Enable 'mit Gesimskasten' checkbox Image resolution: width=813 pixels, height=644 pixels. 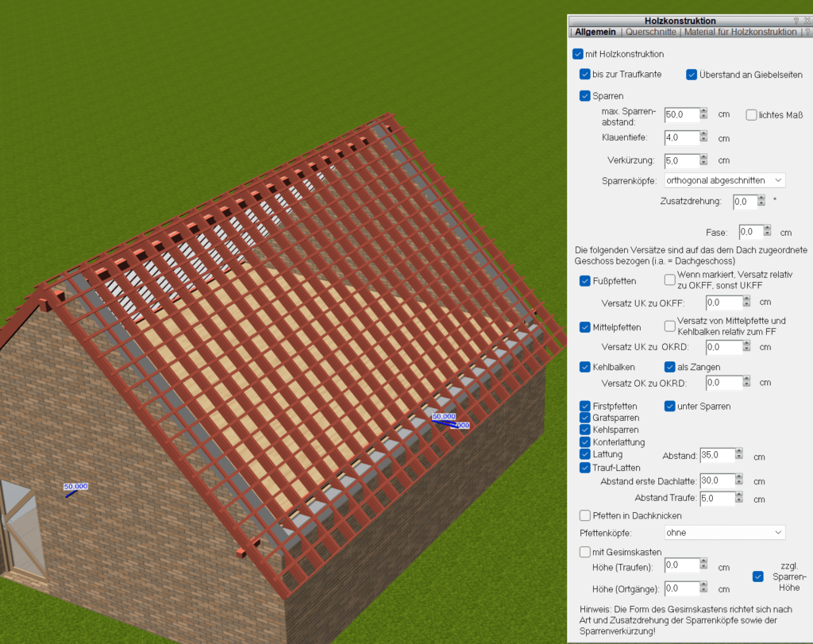(585, 552)
